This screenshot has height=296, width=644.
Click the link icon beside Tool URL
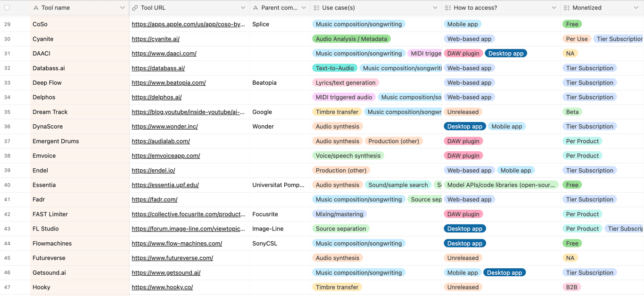135,8
